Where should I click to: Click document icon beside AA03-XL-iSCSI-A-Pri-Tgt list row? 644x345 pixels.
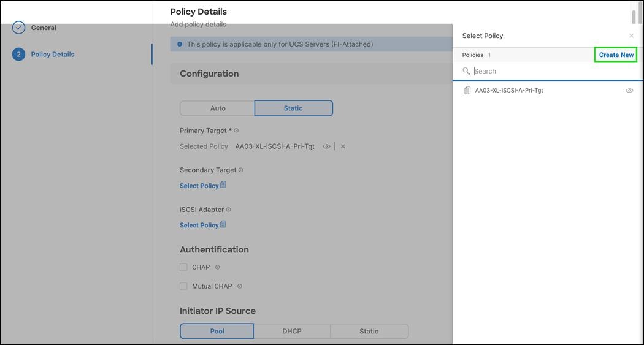tap(467, 90)
